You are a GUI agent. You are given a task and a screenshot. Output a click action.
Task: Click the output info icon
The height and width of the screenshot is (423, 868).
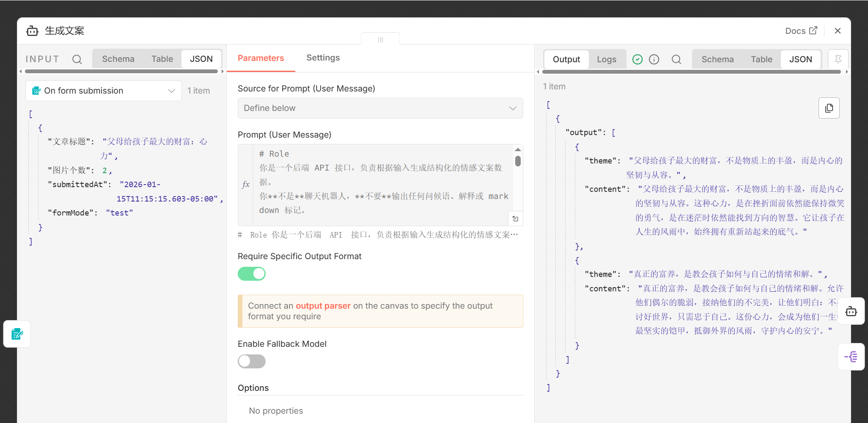pyautogui.click(x=654, y=59)
